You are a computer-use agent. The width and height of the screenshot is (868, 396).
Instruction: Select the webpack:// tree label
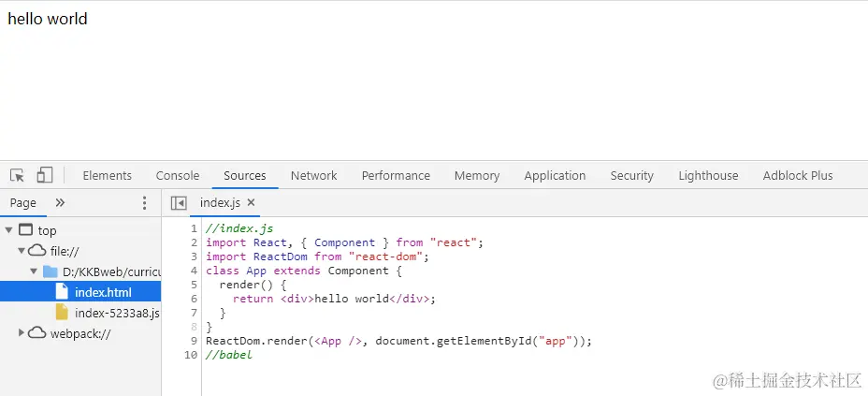(x=80, y=333)
